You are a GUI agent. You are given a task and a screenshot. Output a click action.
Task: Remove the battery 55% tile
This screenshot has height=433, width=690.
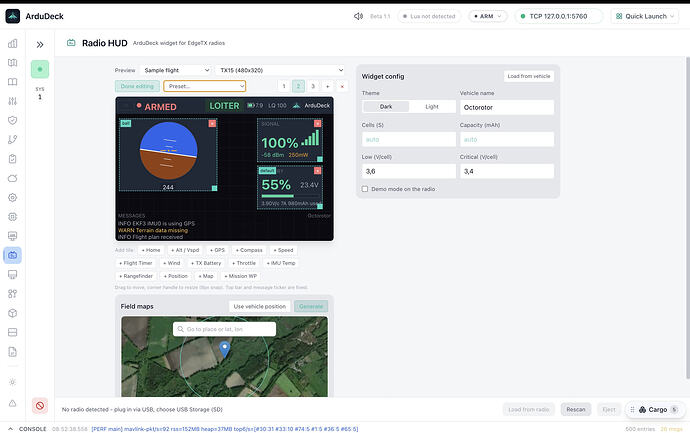pos(317,170)
